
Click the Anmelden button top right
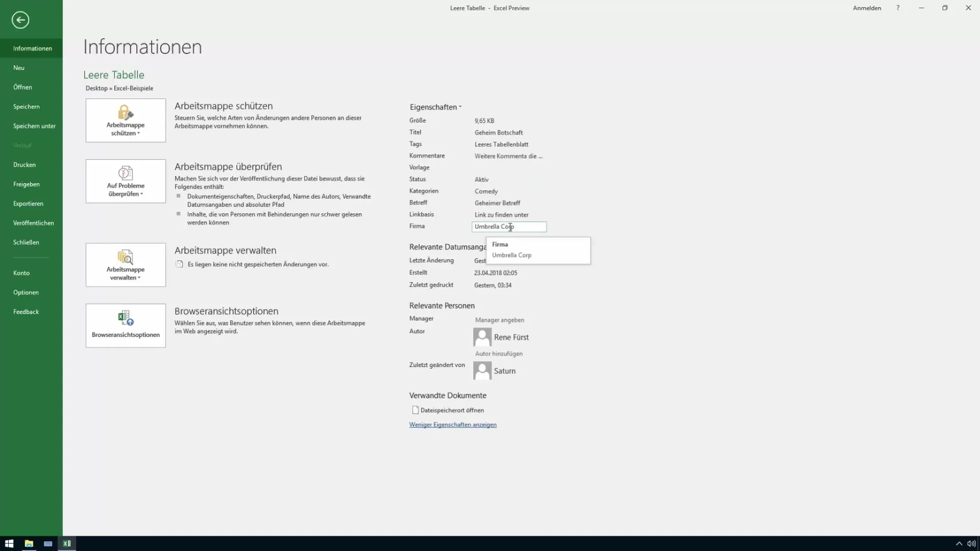click(867, 8)
